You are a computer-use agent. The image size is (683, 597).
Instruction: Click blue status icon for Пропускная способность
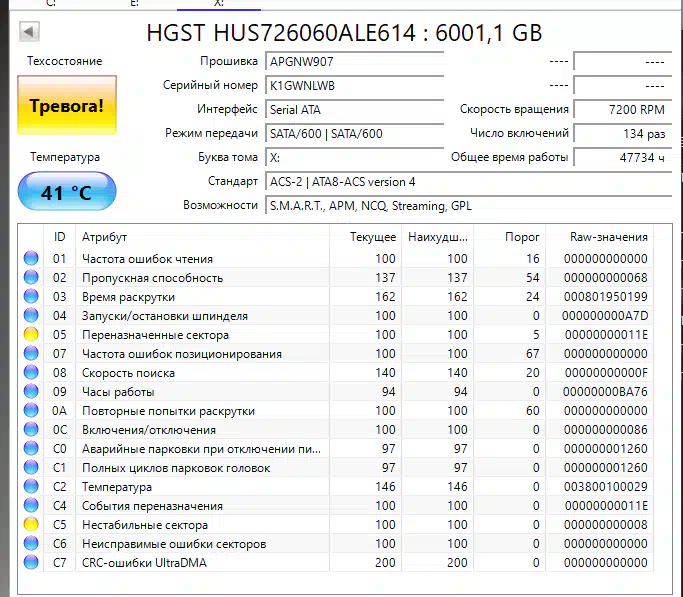point(31,277)
